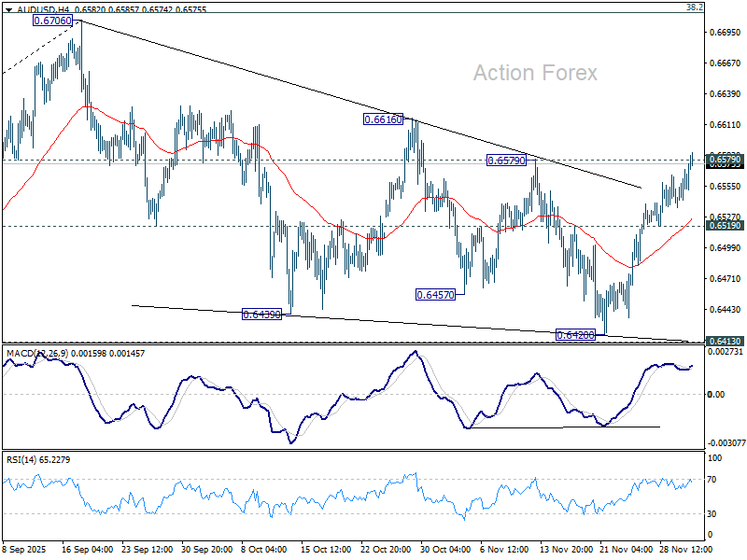Click the RSI(14) 65.2279 indicator label

pos(38,459)
